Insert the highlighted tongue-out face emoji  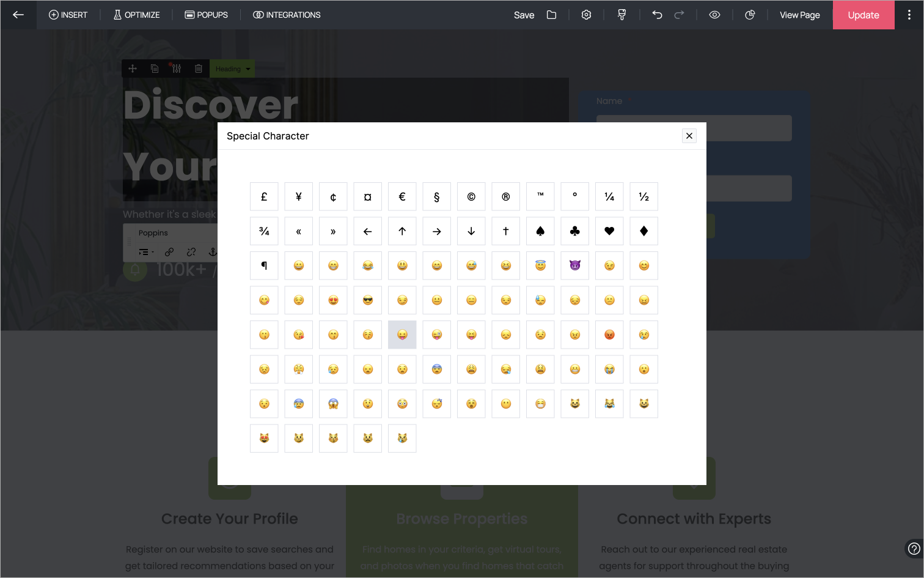[x=402, y=335]
